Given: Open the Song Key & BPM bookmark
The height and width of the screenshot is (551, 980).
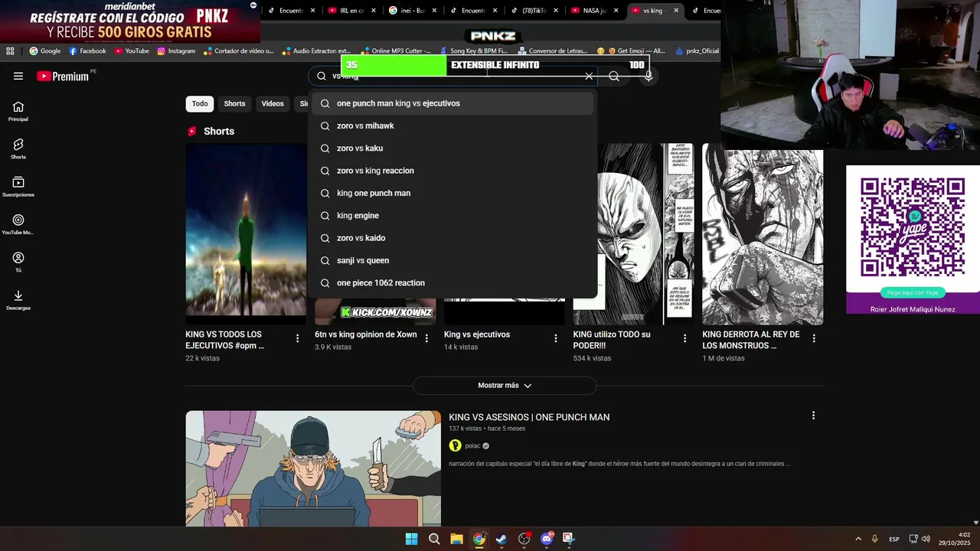Looking at the screenshot, I should (x=472, y=51).
